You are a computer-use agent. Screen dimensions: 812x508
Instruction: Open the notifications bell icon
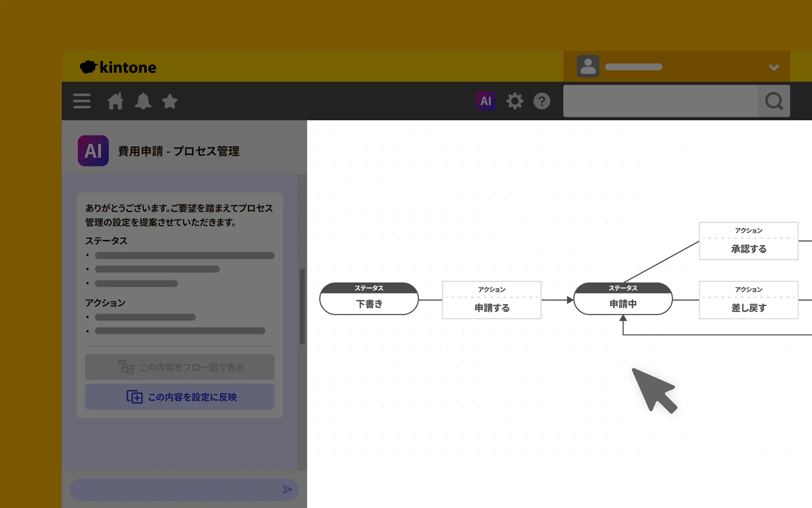(x=143, y=101)
